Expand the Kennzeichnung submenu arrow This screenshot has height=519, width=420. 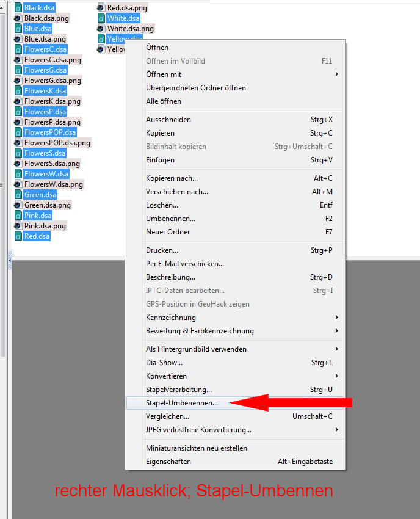click(x=336, y=317)
